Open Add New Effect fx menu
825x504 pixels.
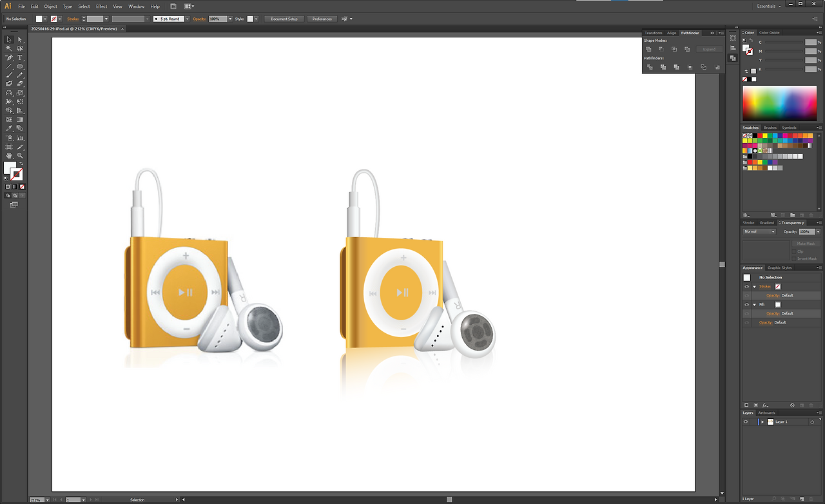[765, 405]
